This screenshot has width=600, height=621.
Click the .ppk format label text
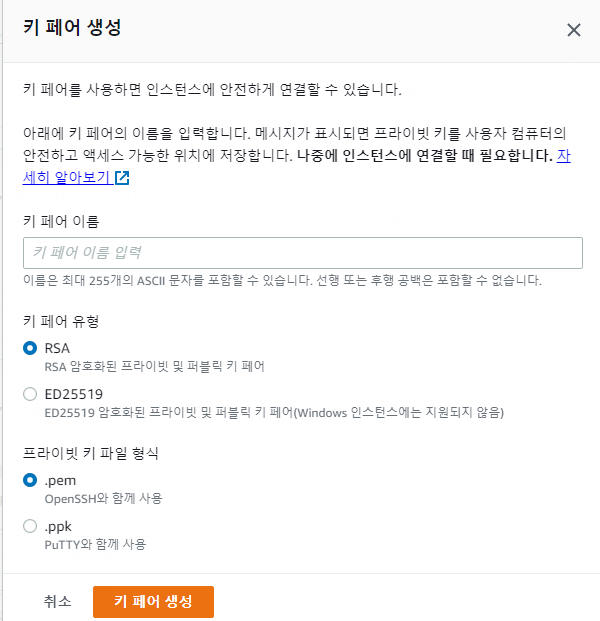[x=58, y=527]
